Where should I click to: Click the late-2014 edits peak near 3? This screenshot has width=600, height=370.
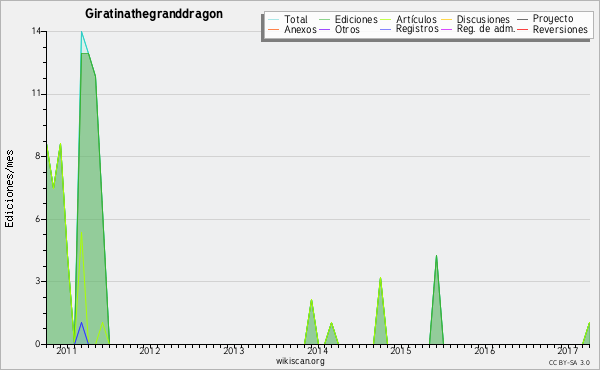(x=380, y=279)
